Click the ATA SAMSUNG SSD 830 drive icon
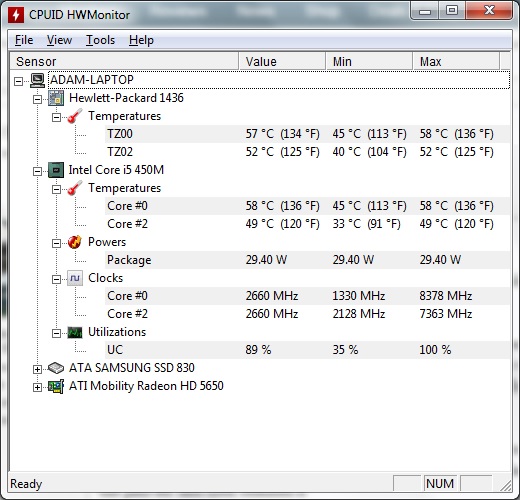The height and width of the screenshot is (500, 520). click(x=56, y=368)
